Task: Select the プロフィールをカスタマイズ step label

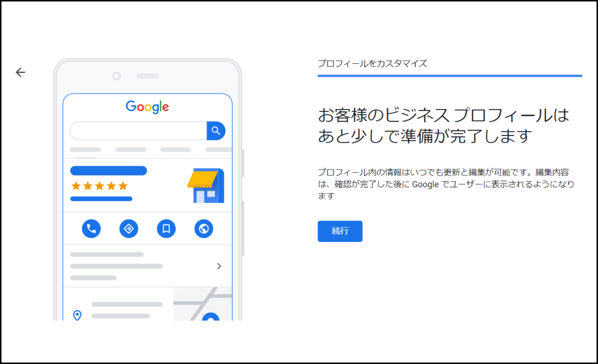Action: click(373, 63)
